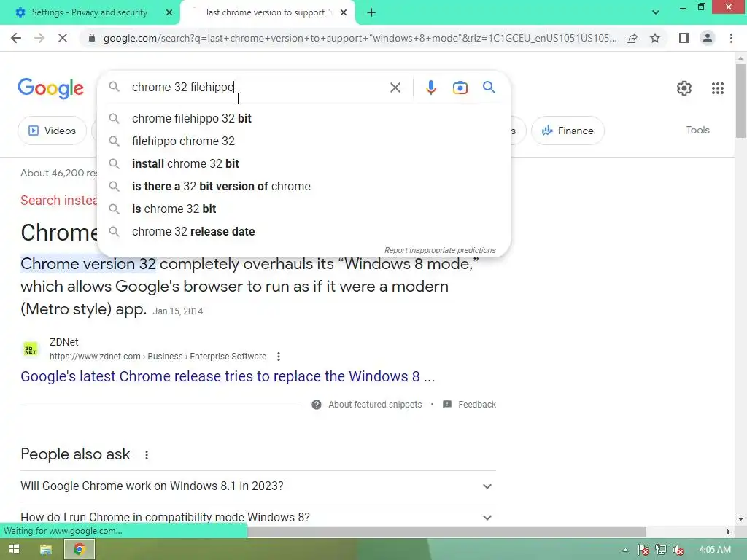Viewport: 747px width, 560px height.
Task: Select suggestion install chrome 32 bit
Action: pyautogui.click(x=303, y=164)
